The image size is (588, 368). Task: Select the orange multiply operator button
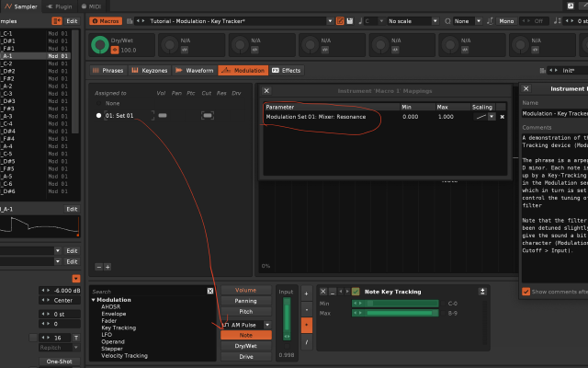[306, 325]
